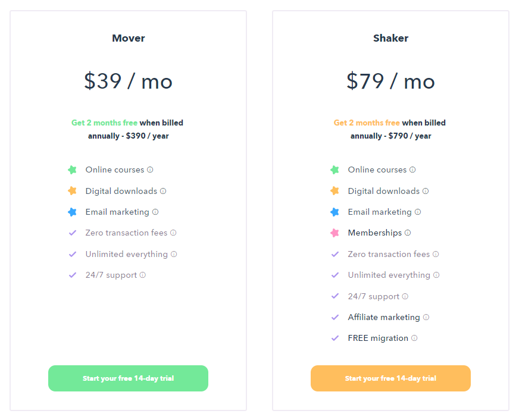Click the info icon beside Shaker Memberships
The image size is (519, 420).
click(408, 233)
